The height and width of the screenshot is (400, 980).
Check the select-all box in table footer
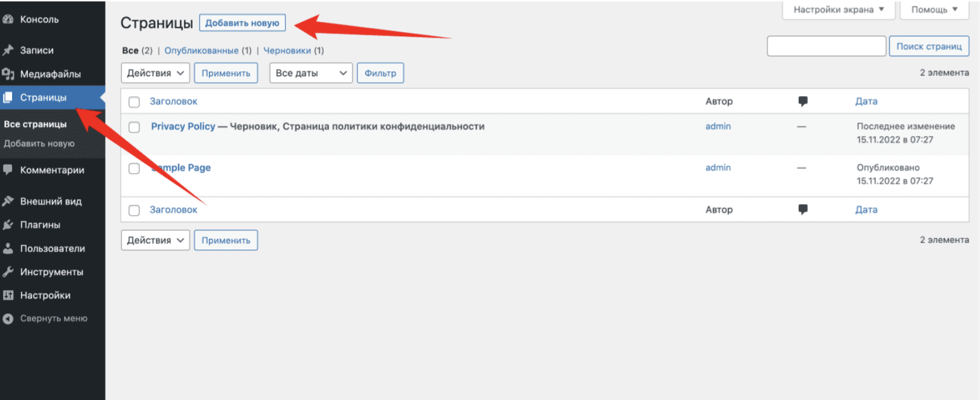[134, 210]
